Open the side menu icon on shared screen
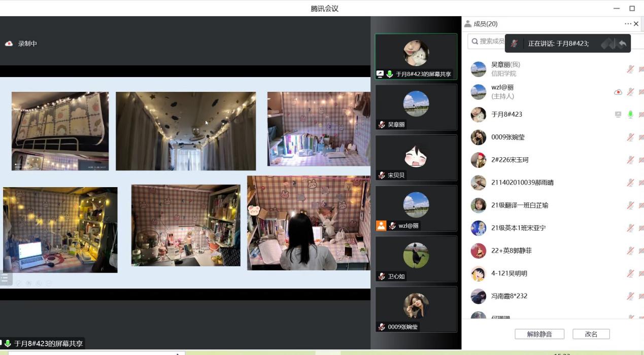This screenshot has width=644, height=355. click(x=5, y=278)
